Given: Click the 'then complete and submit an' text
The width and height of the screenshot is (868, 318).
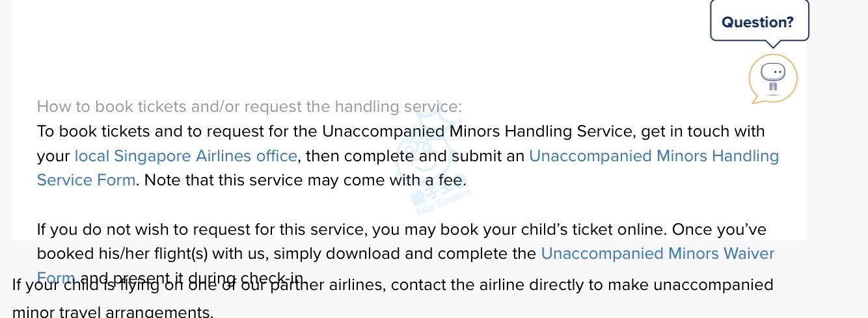Looking at the screenshot, I should click(x=415, y=156).
